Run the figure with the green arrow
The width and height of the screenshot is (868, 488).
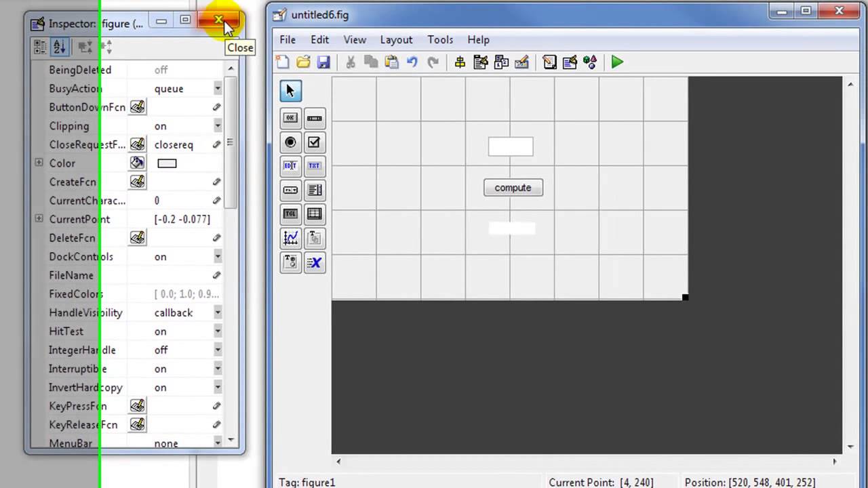point(617,62)
